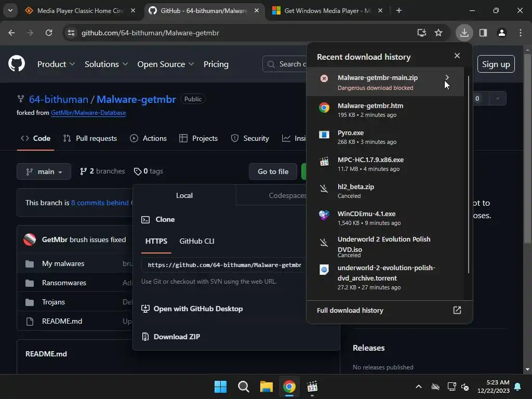Switch to the Actions tab
Viewport: 532px width, 399px height.
click(x=148, y=138)
